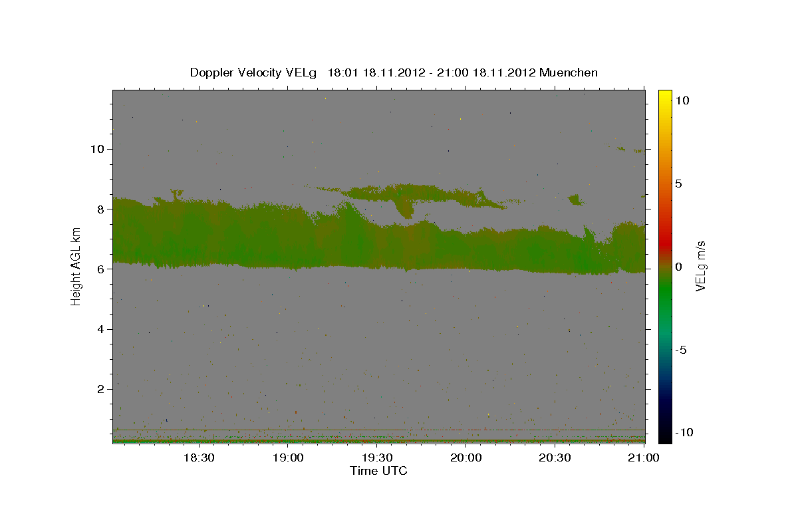
Task: Click the '20:00' time tick label
Action: [x=465, y=458]
